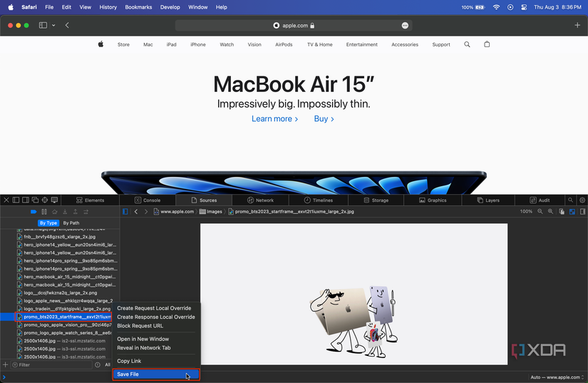This screenshot has height=383, width=588.
Task: Open Safari sidebar toggle button
Action: tap(43, 25)
